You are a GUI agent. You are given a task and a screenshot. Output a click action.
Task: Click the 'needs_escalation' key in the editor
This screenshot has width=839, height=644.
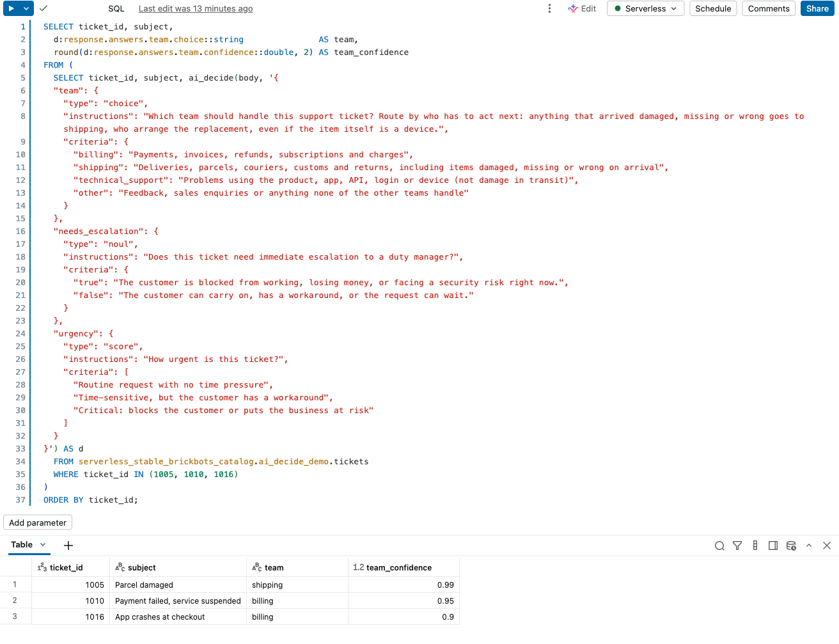pos(101,231)
